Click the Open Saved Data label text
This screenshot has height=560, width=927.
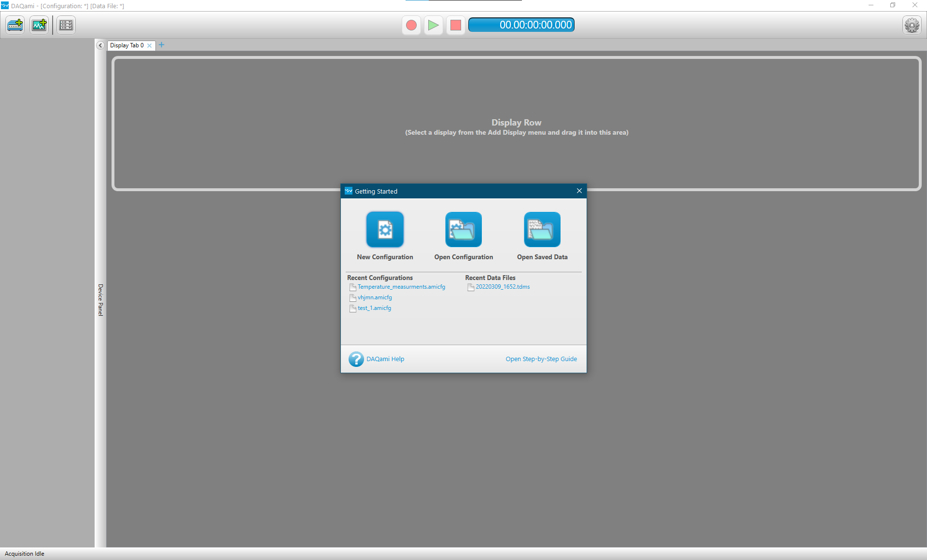tap(542, 257)
